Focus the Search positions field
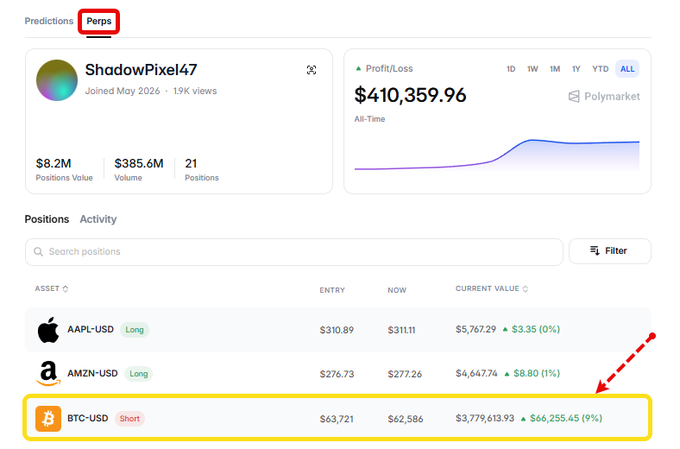Image resolution: width=680 pixels, height=449 pixels. pos(294,252)
